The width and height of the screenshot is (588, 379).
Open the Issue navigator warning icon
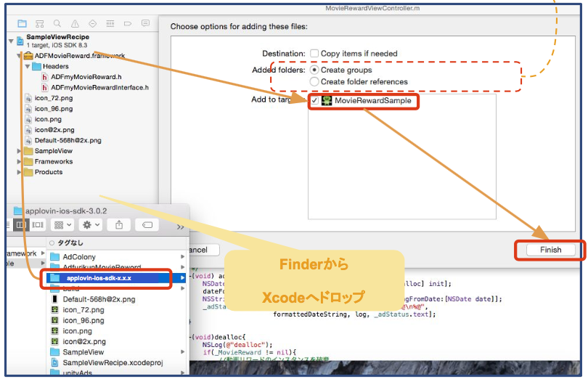pyautogui.click(x=75, y=24)
